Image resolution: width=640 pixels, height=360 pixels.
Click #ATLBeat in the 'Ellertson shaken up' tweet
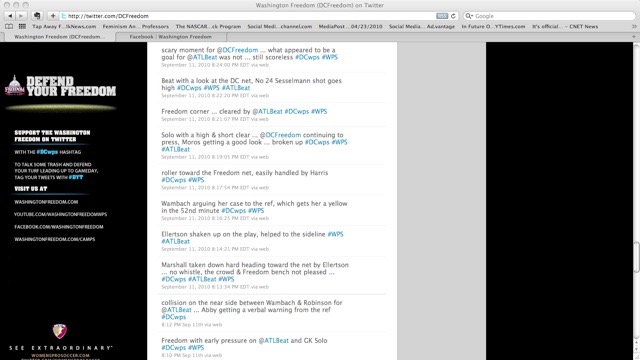(x=176, y=241)
